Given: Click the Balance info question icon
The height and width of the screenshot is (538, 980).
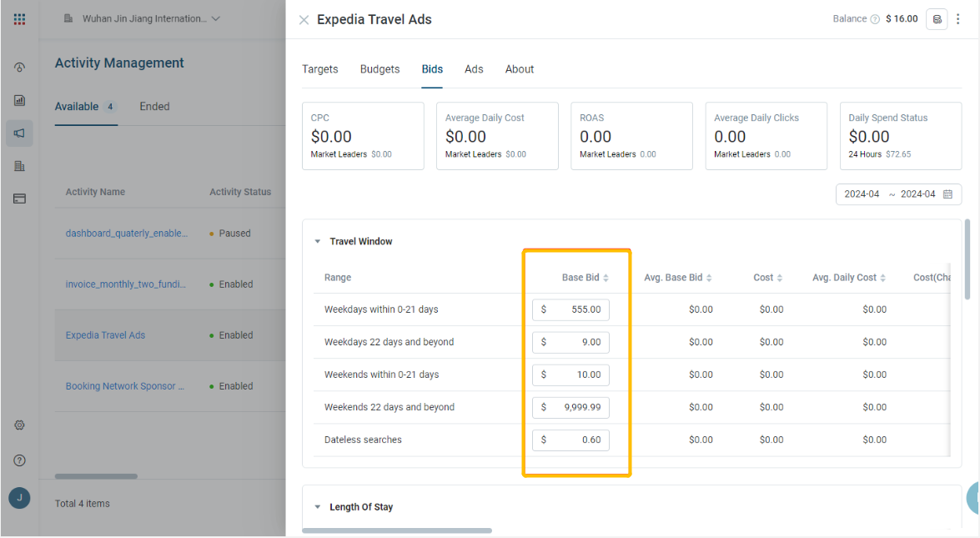Looking at the screenshot, I should pos(875,19).
